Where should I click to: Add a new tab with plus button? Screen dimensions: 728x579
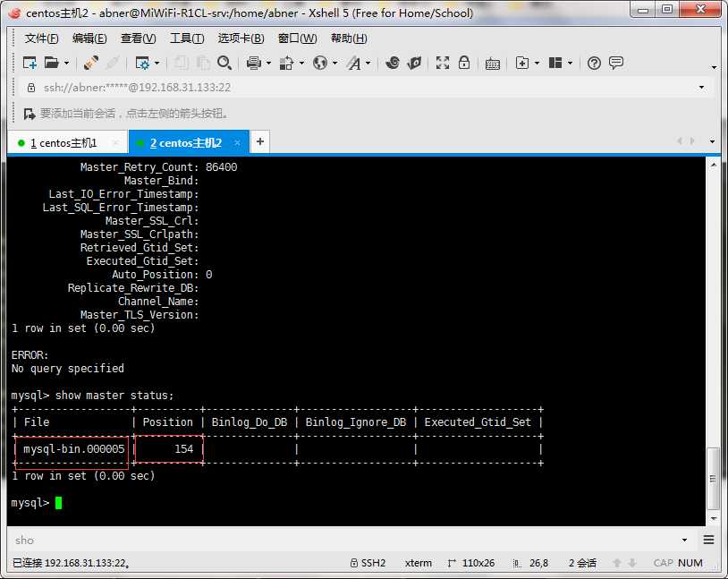pyautogui.click(x=260, y=141)
